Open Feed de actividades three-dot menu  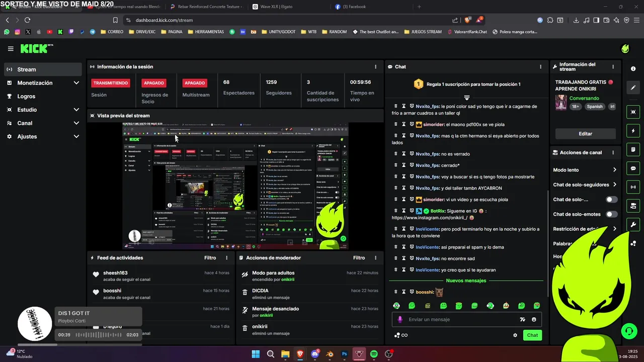[x=226, y=258]
